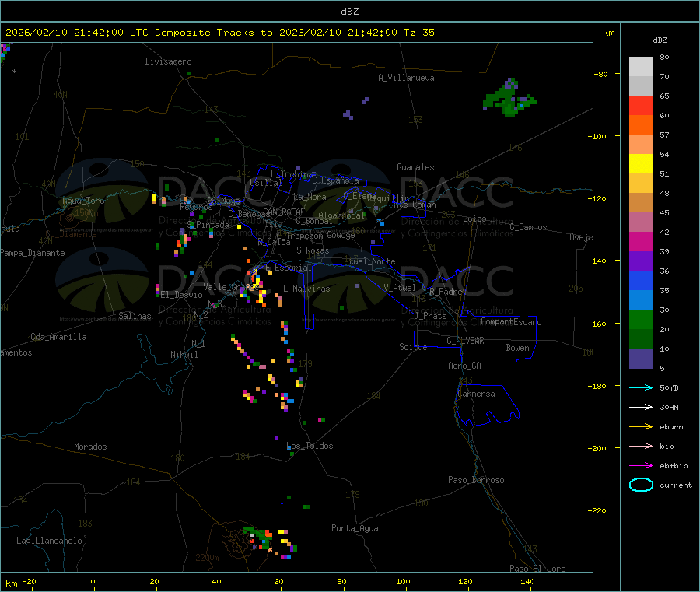Click the 30HM white arrow legend icon

(x=641, y=407)
